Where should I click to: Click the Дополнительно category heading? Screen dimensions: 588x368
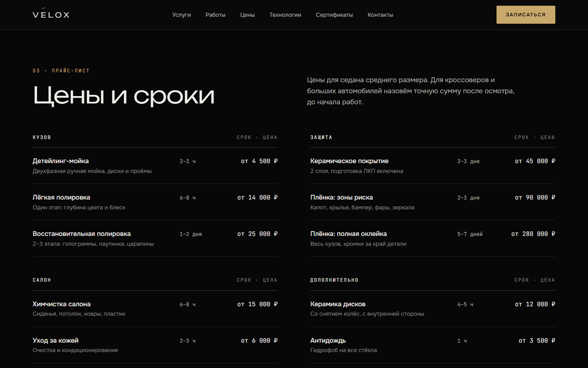(x=334, y=280)
